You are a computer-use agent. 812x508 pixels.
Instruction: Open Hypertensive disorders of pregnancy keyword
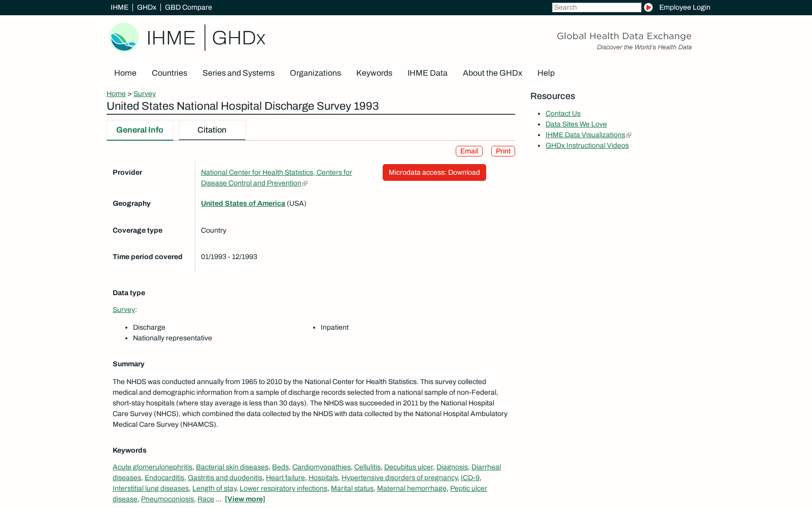399,478
